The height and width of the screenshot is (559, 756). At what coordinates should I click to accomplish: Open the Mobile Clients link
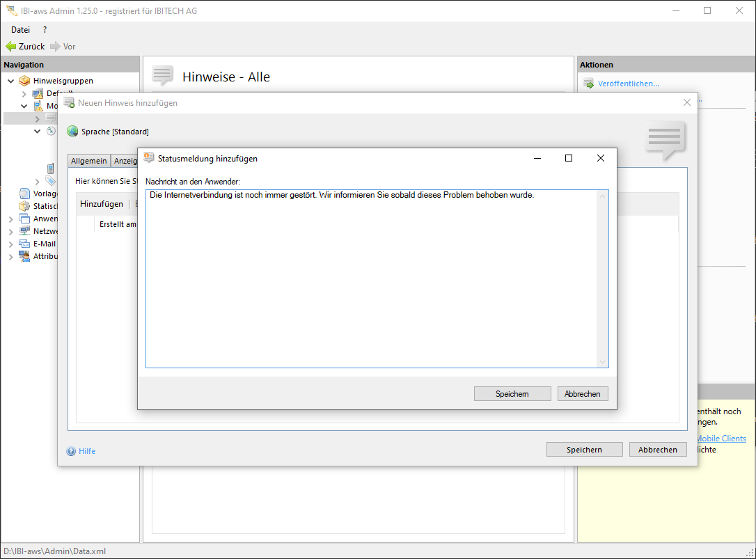(721, 439)
